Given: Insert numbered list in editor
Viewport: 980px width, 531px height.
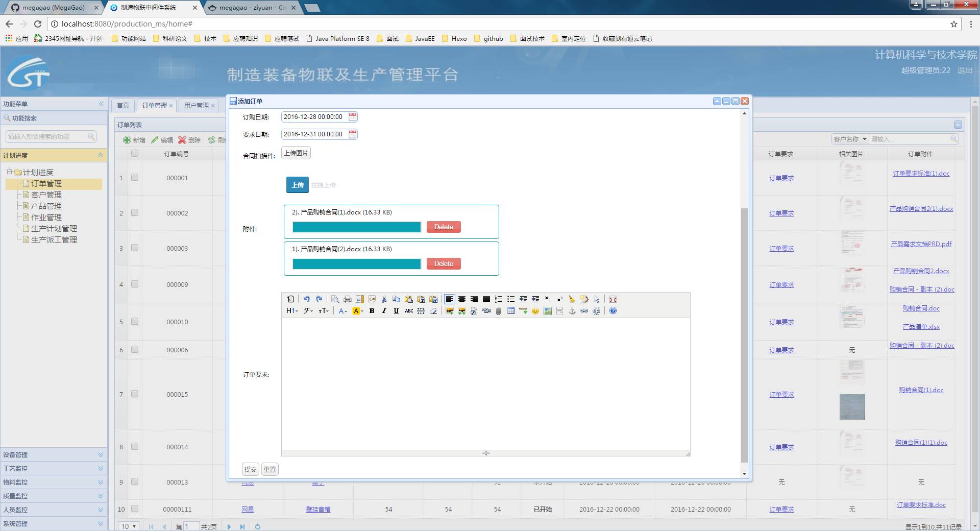Looking at the screenshot, I should (499, 299).
